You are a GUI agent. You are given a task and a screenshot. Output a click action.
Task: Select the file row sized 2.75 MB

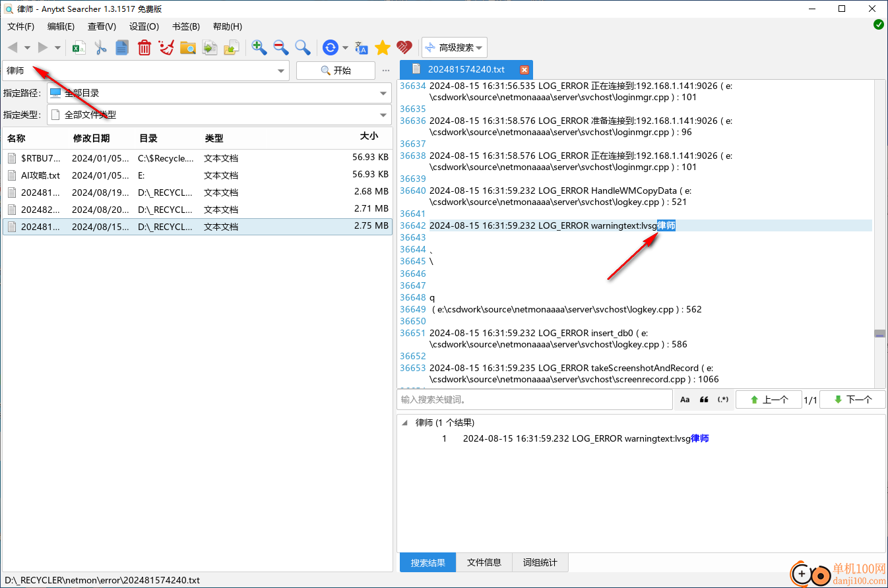pyautogui.click(x=197, y=227)
